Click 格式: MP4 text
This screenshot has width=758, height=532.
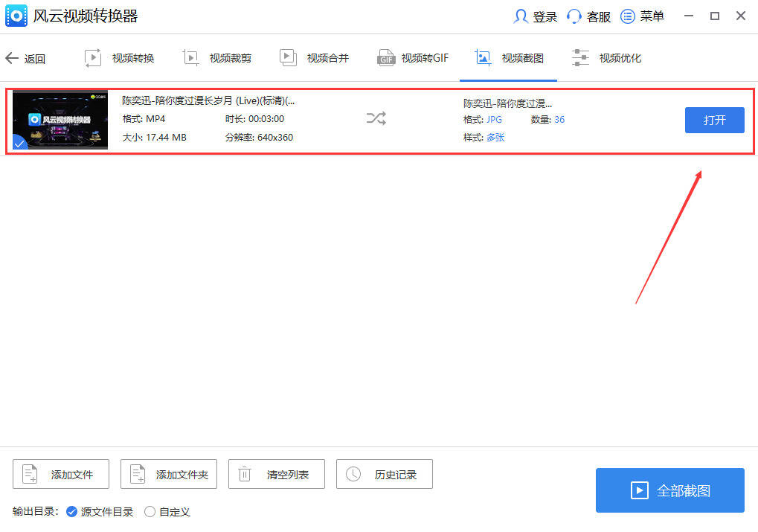(144, 119)
